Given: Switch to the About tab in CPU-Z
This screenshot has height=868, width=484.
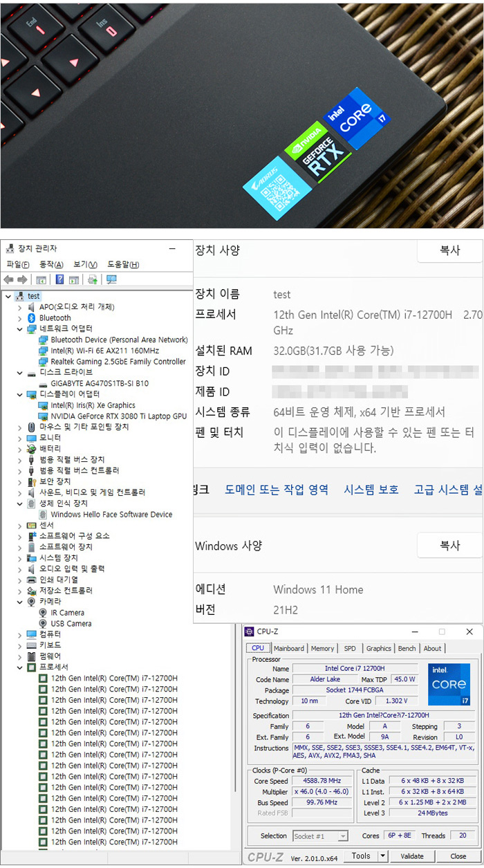Looking at the screenshot, I should tap(433, 649).
